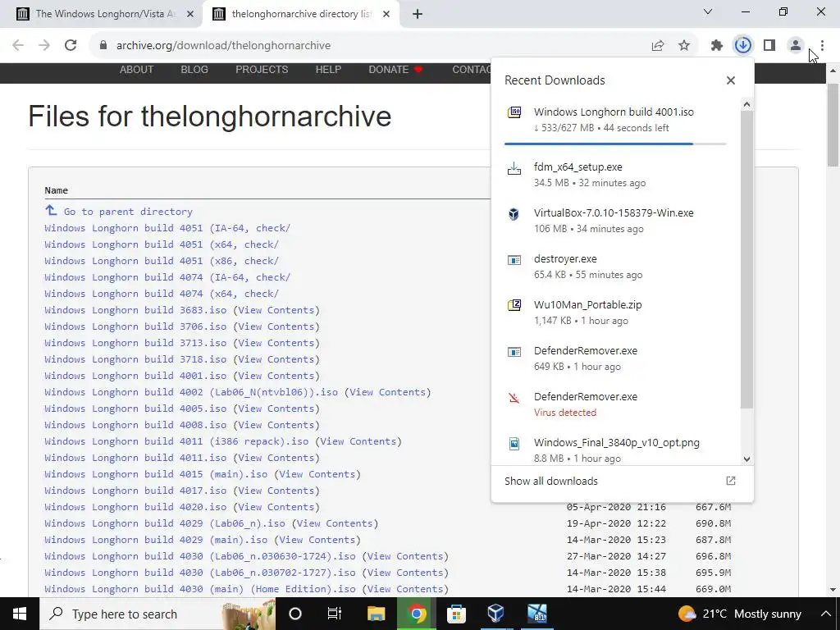Click the VirtualBox-7.0.10-158379-Win.exe download name
Viewport: 840px width, 630px height.
614,212
